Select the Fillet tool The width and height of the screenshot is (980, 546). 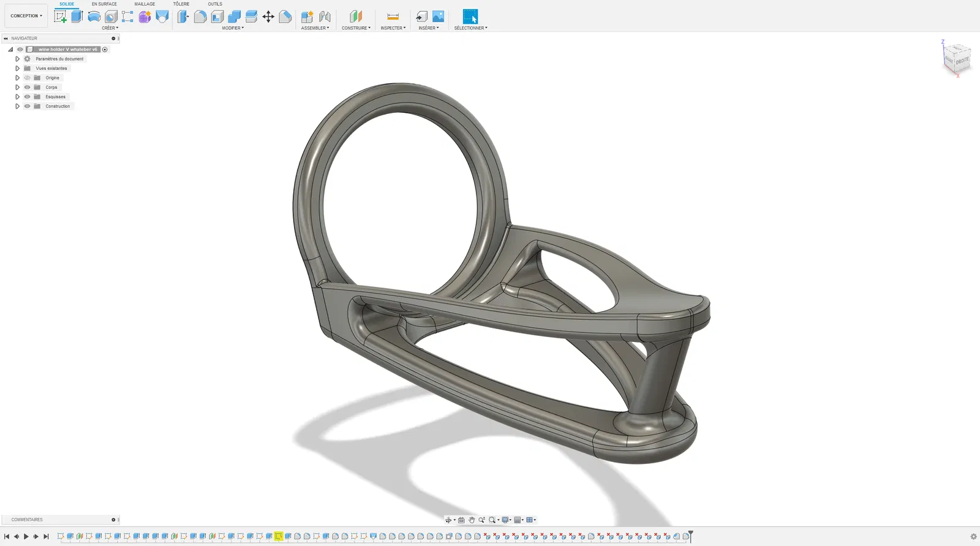tap(200, 17)
